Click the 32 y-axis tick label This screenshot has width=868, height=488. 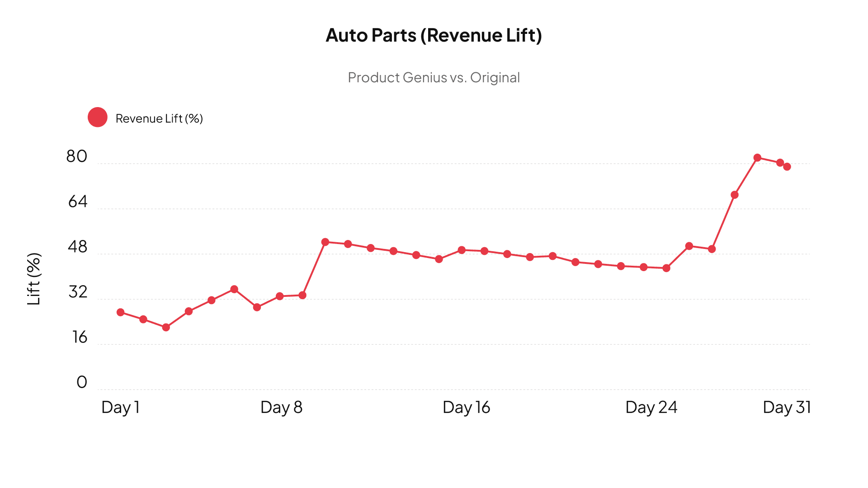pyautogui.click(x=78, y=292)
